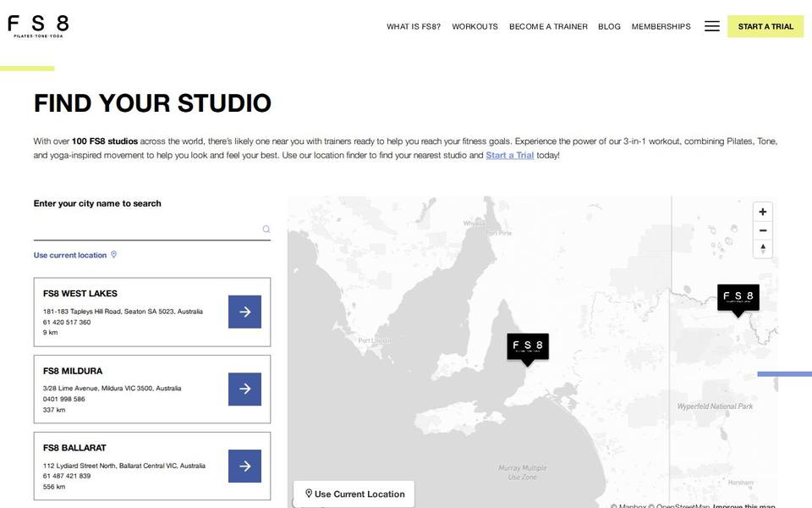
Task: Select the FS8 map marker near Mildura
Action: [738, 300]
